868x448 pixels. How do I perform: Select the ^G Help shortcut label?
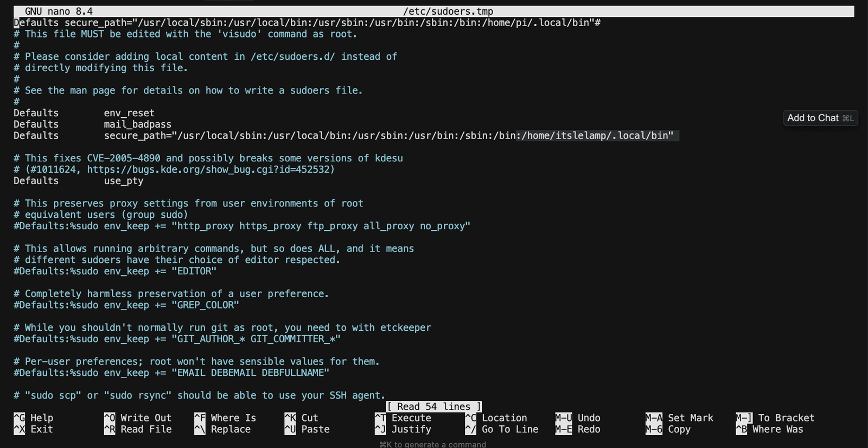34,418
